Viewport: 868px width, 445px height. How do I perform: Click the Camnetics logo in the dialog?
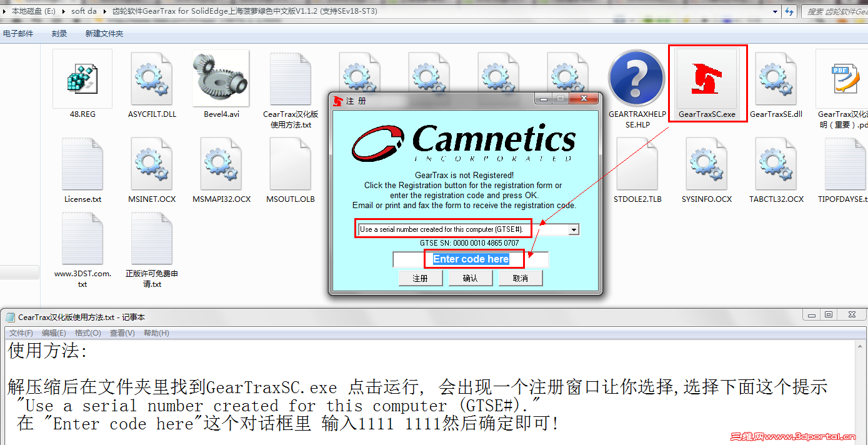coord(464,143)
